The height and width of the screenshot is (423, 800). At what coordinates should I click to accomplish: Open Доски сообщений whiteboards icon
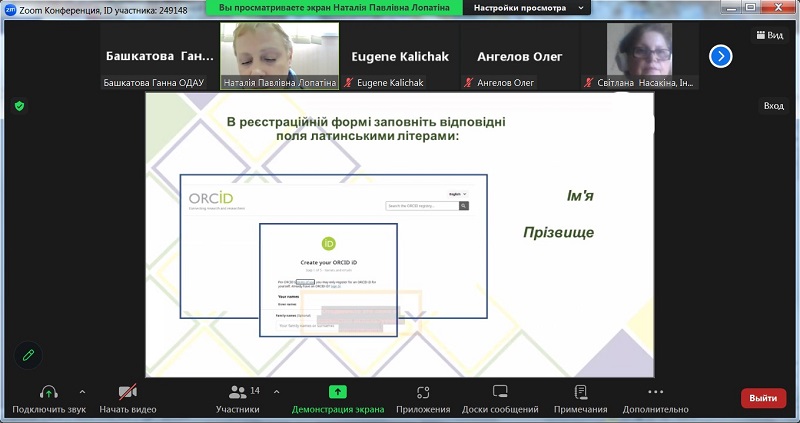500,392
